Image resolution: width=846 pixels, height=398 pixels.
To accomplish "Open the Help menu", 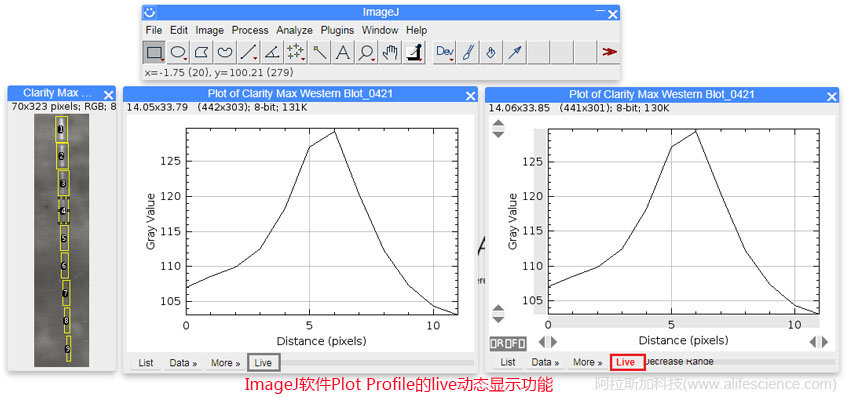I will (x=417, y=30).
